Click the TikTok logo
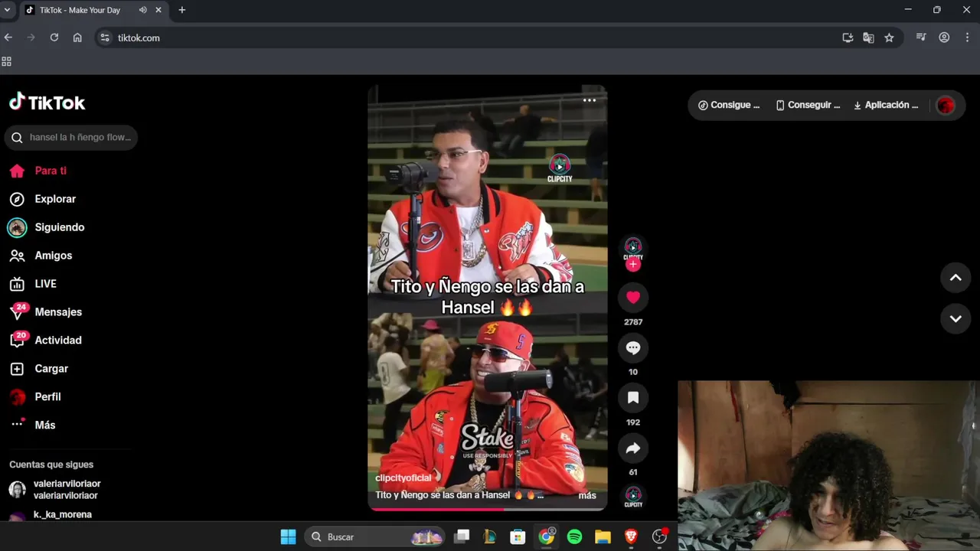The height and width of the screenshot is (551, 980). point(47,103)
